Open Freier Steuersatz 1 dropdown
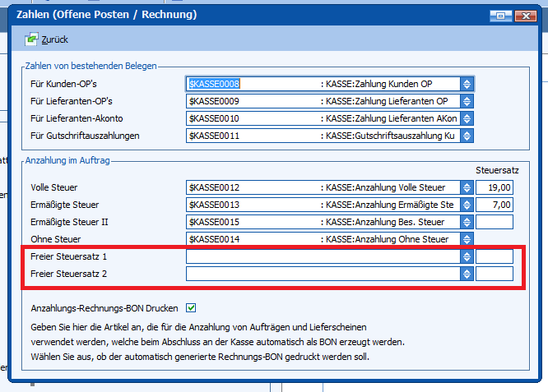548x392 pixels. (x=467, y=256)
